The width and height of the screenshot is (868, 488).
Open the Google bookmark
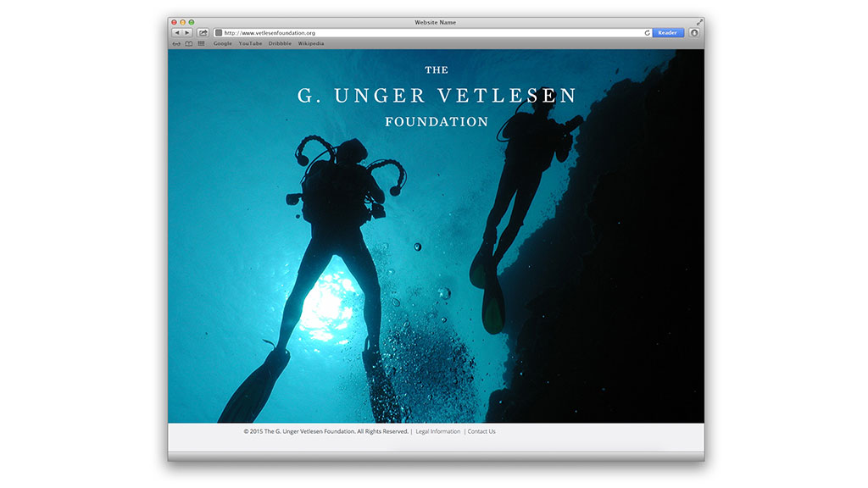222,43
